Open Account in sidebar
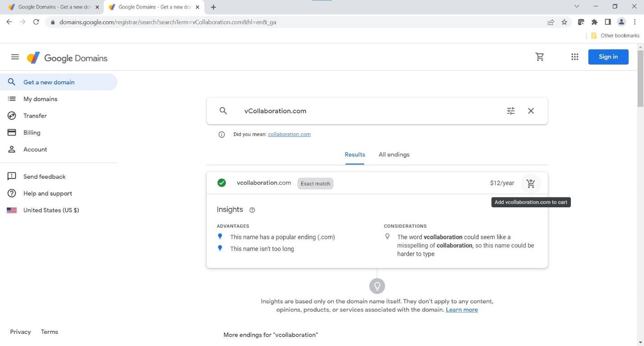 point(59,149)
